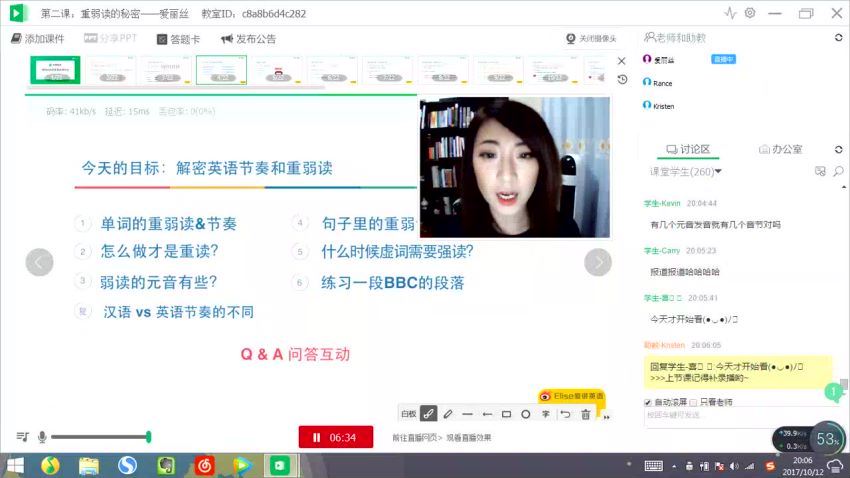Select the arrow line tool
Image resolution: width=850 pixels, height=478 pixels.
point(487,413)
